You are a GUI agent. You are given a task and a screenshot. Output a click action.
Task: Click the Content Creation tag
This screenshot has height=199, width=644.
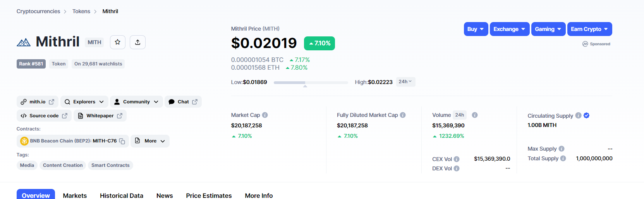[63, 165]
